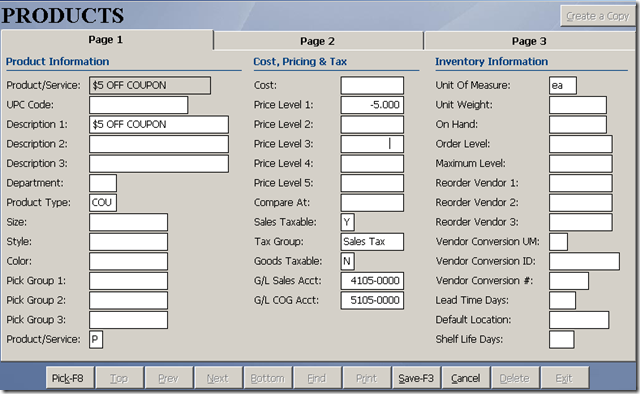Click the Description 2 field
The image size is (640, 394).
[159, 144]
